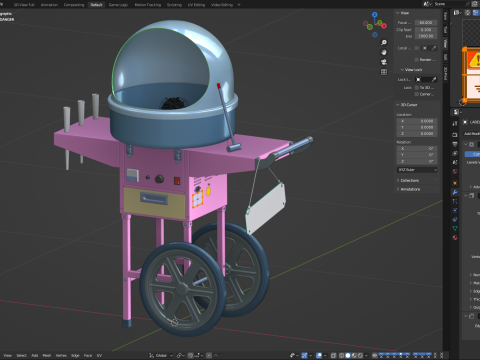Open the Physics properties tab icon
Viewport: 480px width, 360px height.
click(455, 210)
